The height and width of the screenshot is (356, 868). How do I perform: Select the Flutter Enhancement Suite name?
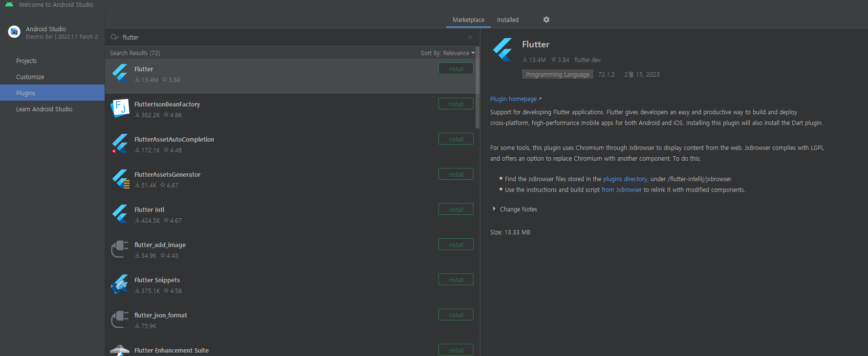[172, 351]
